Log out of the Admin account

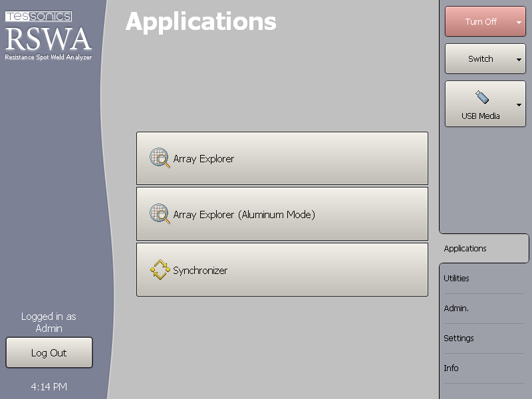click(x=49, y=352)
